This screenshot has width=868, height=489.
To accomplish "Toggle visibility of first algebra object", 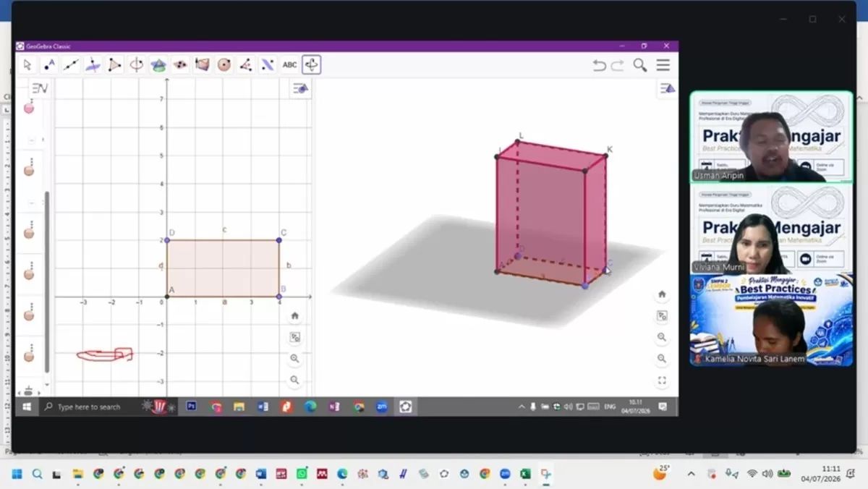I will coord(29,109).
